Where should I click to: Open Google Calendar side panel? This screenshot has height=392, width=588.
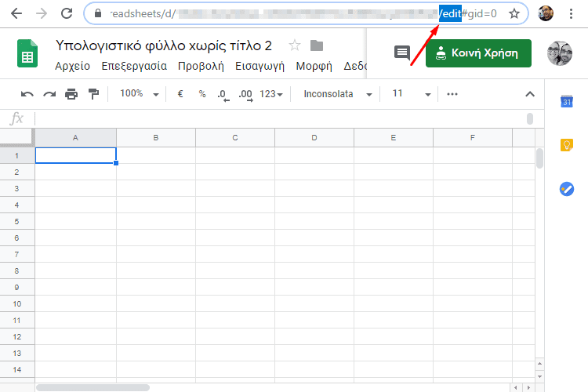click(567, 101)
